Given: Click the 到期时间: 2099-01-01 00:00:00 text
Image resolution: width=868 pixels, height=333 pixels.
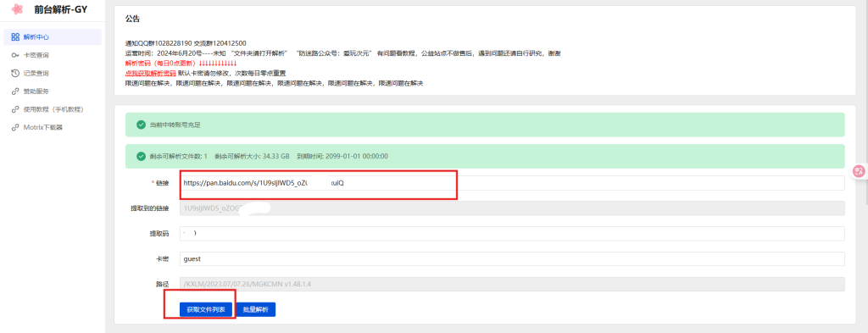Looking at the screenshot, I should (x=342, y=156).
